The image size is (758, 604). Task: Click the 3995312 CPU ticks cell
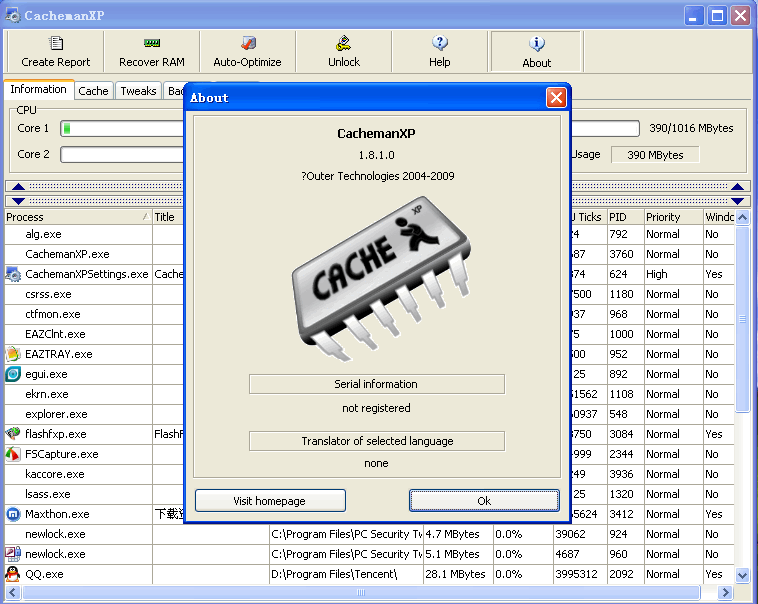point(580,574)
